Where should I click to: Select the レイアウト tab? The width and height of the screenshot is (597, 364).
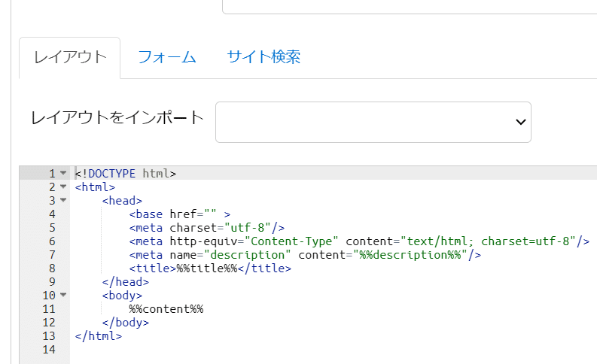pos(70,57)
